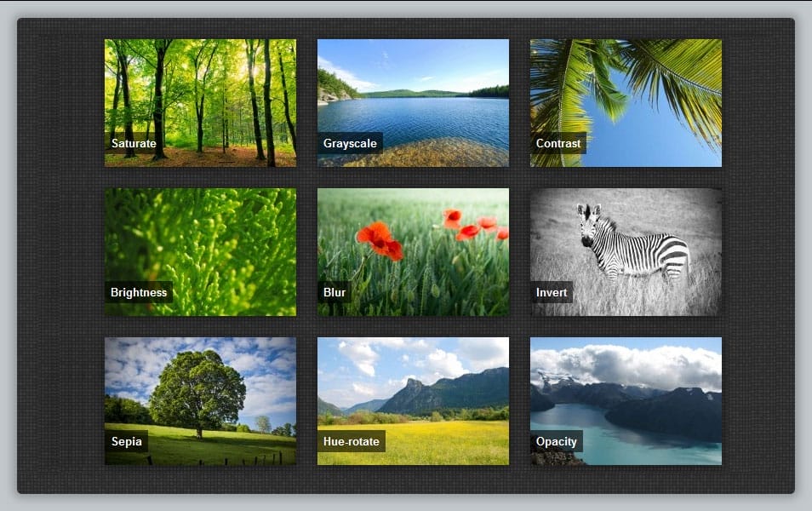Click the Hue-rotate label

tap(353, 442)
